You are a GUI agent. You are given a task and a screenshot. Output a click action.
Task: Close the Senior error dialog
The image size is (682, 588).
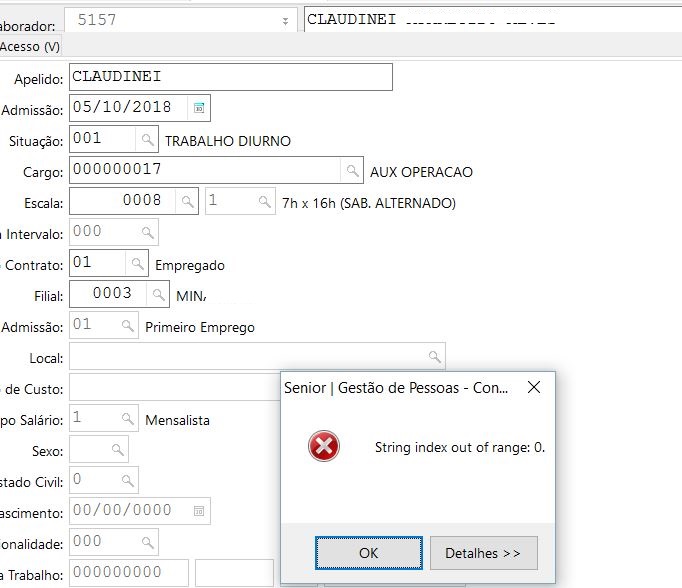click(x=534, y=387)
